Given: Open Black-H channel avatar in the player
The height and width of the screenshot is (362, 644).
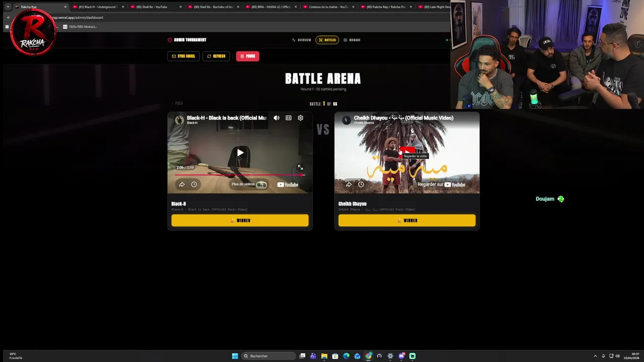Looking at the screenshot, I should click(179, 120).
